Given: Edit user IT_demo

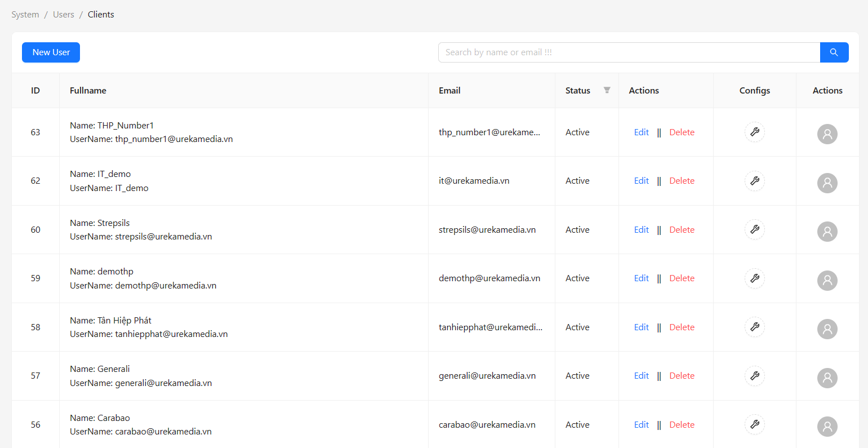Looking at the screenshot, I should pyautogui.click(x=642, y=181).
